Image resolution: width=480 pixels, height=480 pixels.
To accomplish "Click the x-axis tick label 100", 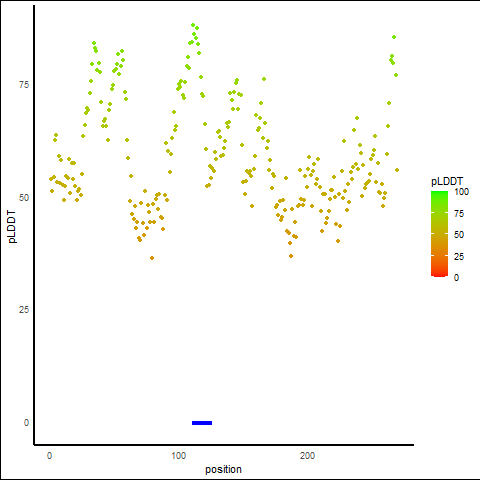I will 179,456.
